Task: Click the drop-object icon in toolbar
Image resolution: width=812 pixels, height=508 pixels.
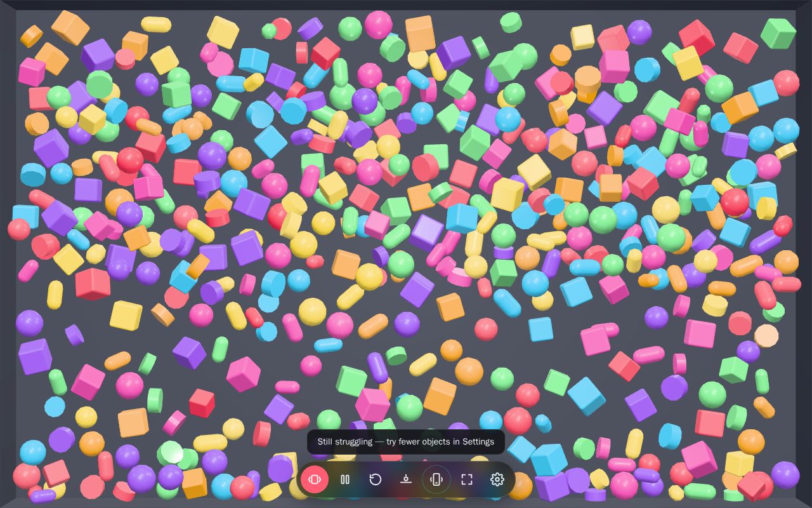Action: [406, 479]
